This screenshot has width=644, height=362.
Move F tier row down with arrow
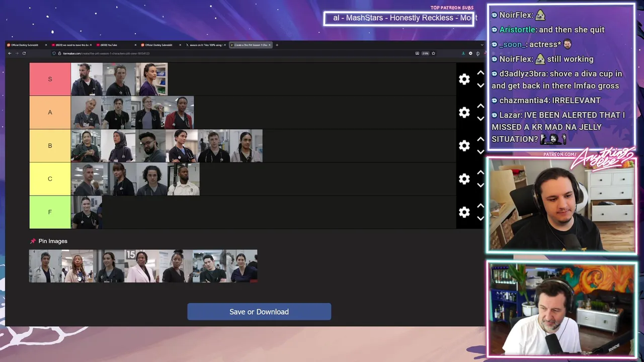pos(480,218)
